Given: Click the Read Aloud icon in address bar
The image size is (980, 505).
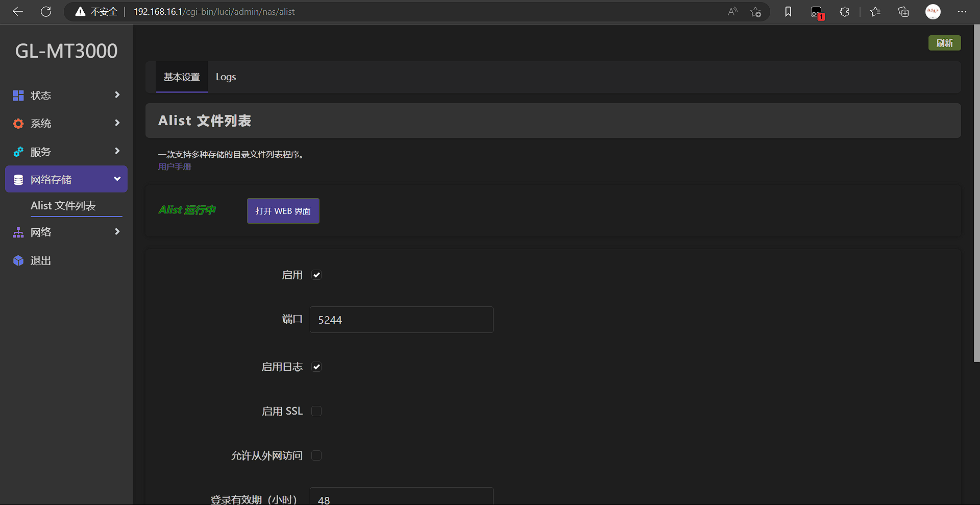Looking at the screenshot, I should (732, 12).
